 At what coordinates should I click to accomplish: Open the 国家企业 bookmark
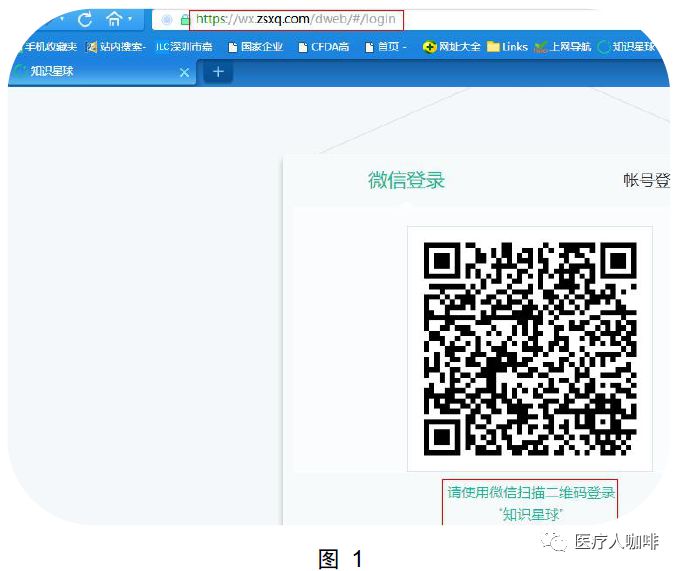pyautogui.click(x=256, y=47)
